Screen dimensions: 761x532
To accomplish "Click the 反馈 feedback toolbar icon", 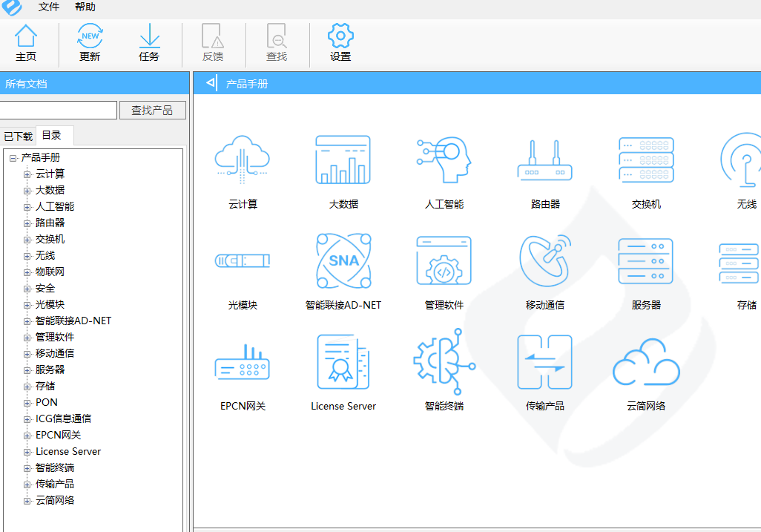I will pyautogui.click(x=213, y=43).
